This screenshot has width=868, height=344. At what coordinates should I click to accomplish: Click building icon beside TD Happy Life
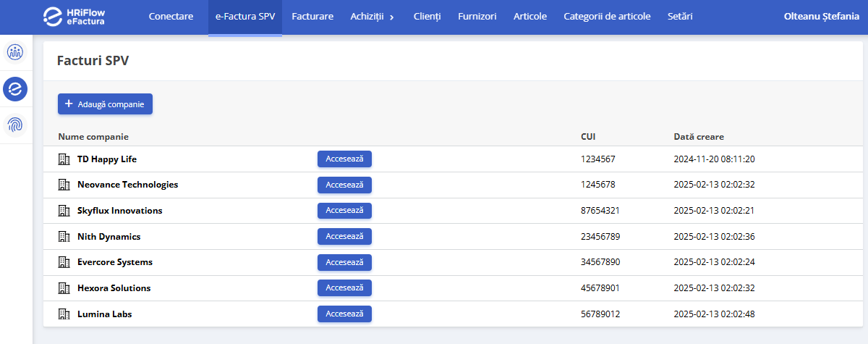point(64,159)
